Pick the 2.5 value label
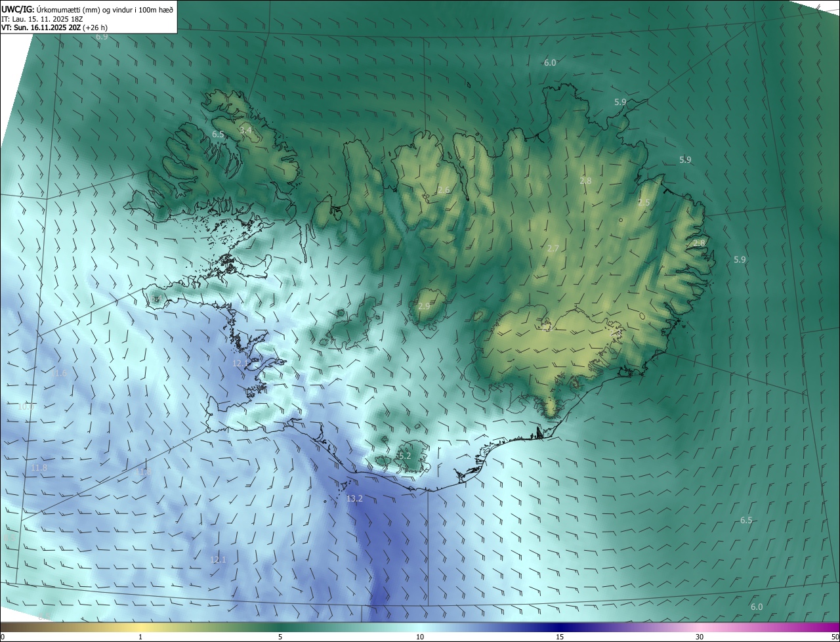 (x=644, y=203)
